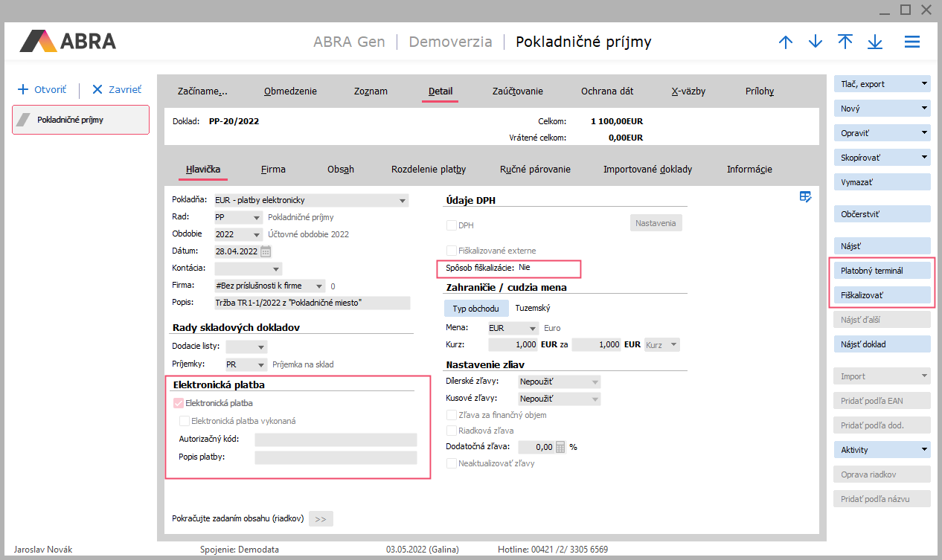Click the up arrow navigation icon

(x=786, y=42)
